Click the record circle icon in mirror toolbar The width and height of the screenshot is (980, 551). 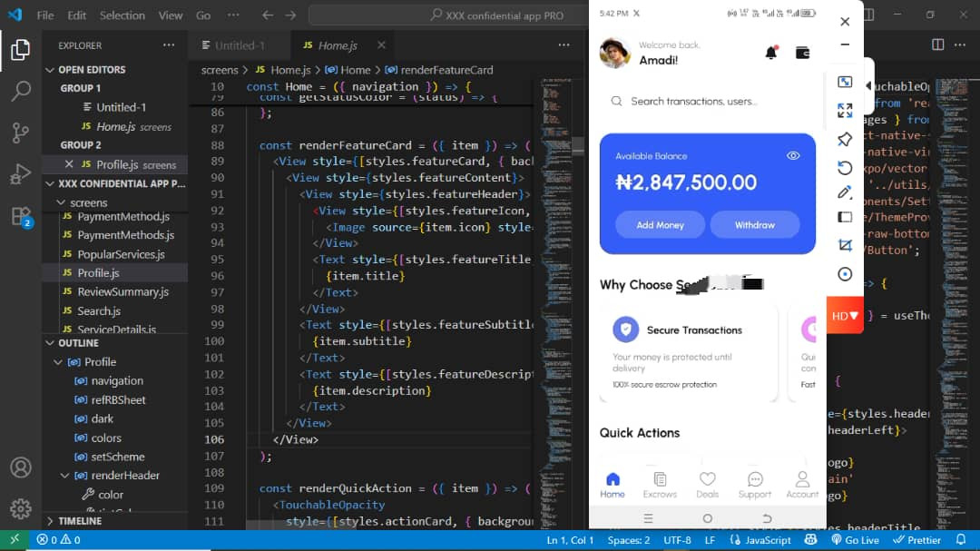click(x=845, y=274)
